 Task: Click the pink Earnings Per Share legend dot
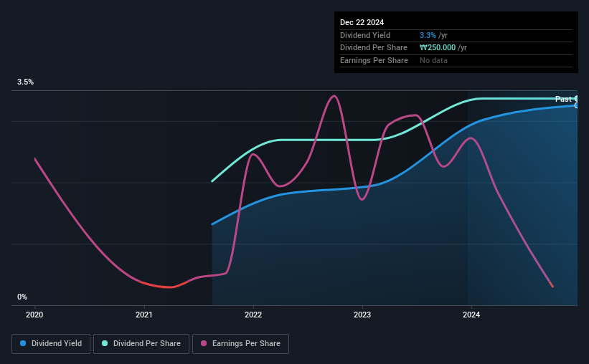pos(204,343)
